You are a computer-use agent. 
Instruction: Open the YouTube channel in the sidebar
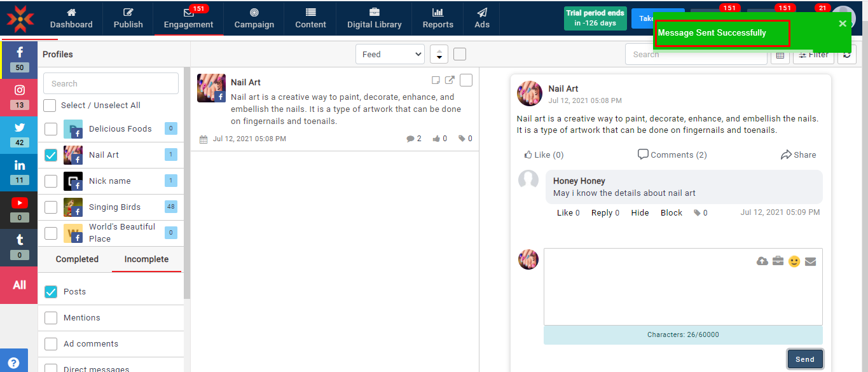19,209
